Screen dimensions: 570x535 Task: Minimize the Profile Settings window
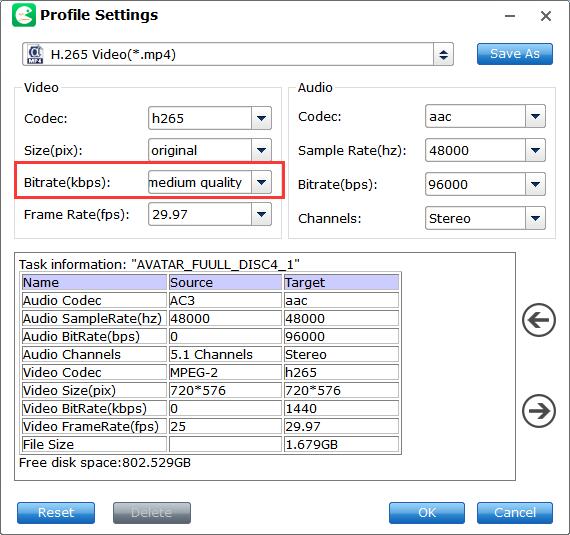(510, 16)
